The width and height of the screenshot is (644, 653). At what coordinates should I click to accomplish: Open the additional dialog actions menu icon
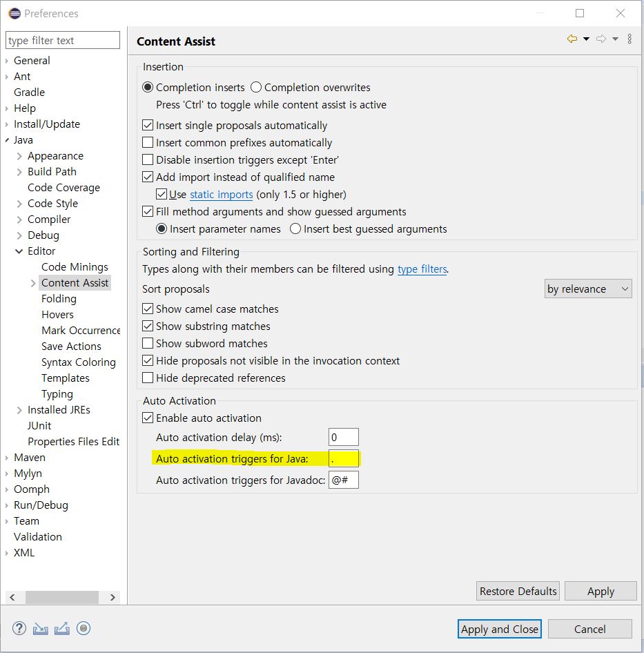[630, 39]
